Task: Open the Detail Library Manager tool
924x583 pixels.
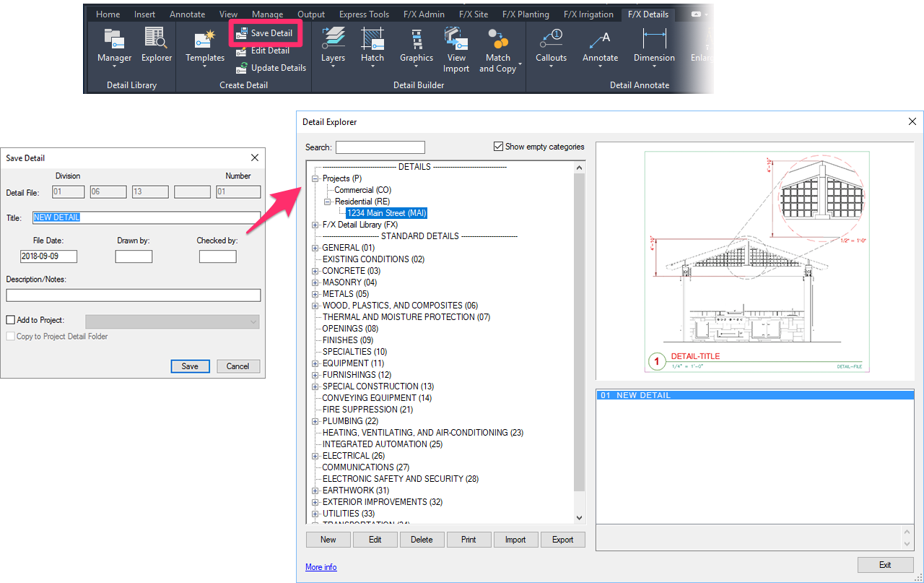Action: pos(115,45)
